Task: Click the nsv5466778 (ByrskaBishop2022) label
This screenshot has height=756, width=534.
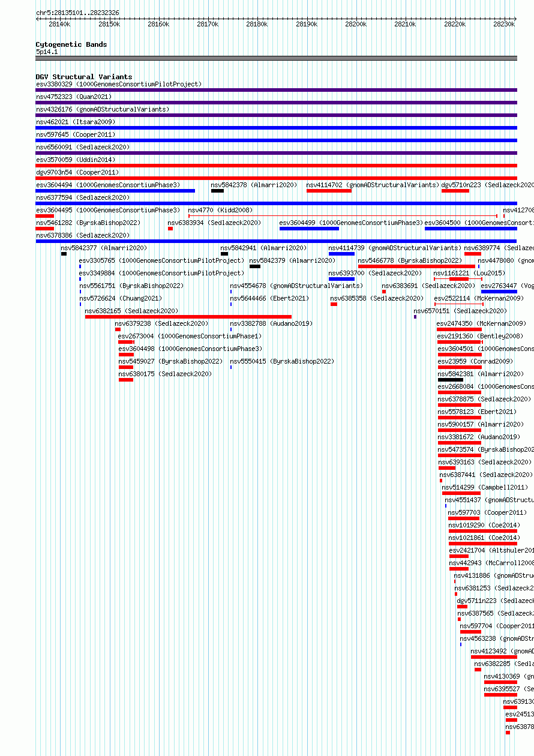Action: (x=410, y=260)
